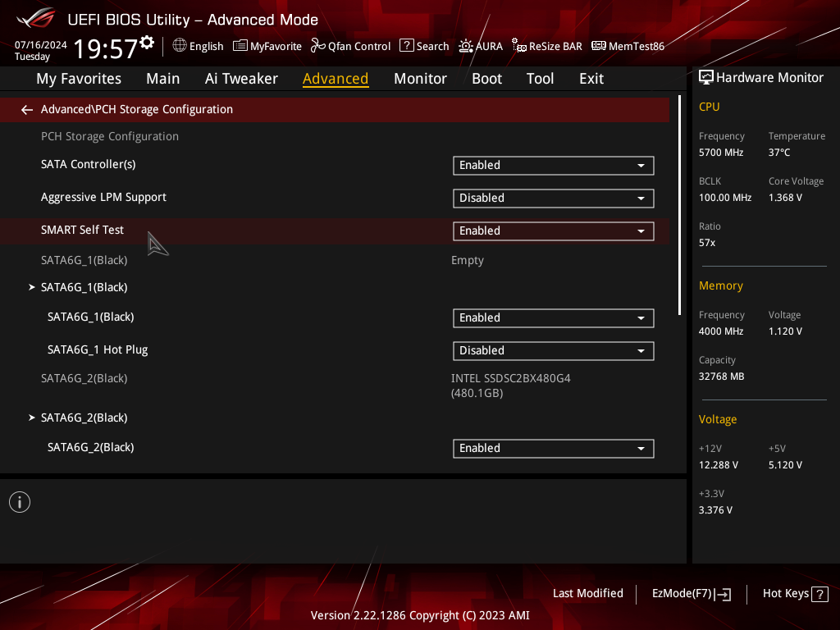Screen dimensions: 840x630
Task: Open ReSize BAR icon
Action: pos(519,46)
